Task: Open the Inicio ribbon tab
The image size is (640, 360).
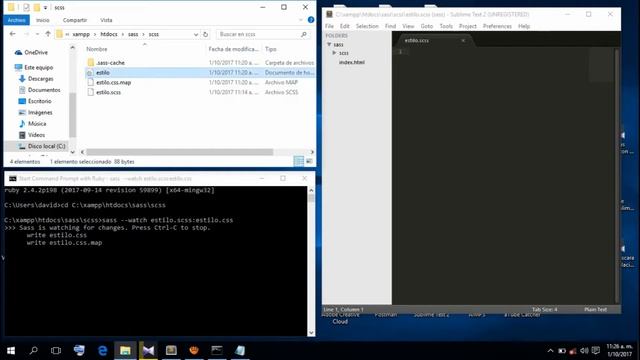Action: (42, 20)
